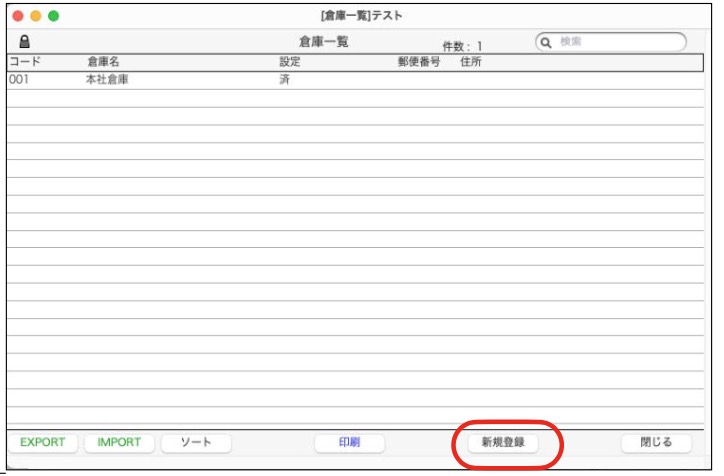The image size is (724, 476).
Task: Minimize the window with the yellow button
Action: (35, 16)
